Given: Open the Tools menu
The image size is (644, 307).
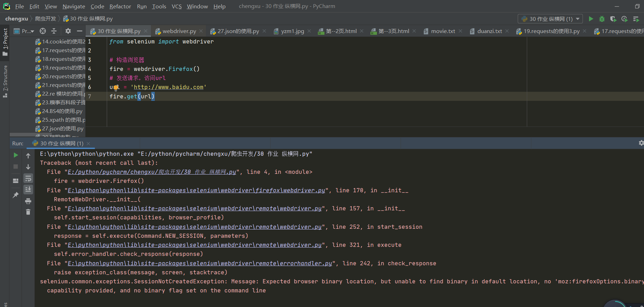Looking at the screenshot, I should click(159, 6).
